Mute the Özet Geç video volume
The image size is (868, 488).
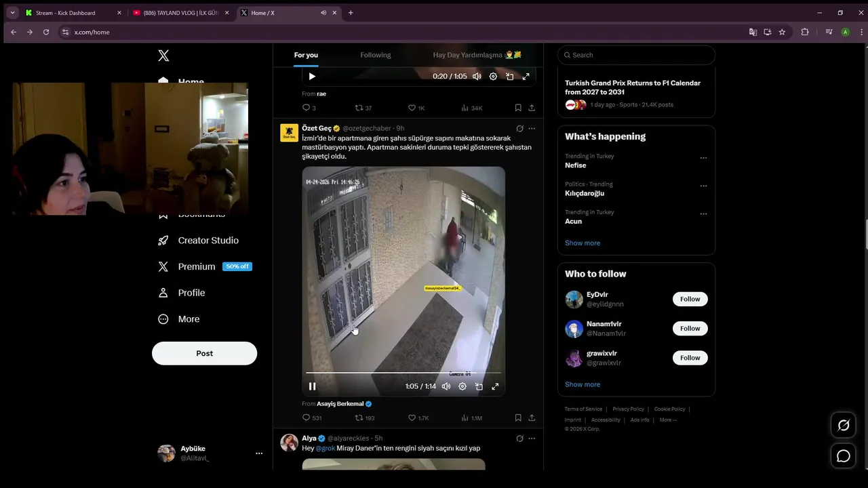[446, 386]
